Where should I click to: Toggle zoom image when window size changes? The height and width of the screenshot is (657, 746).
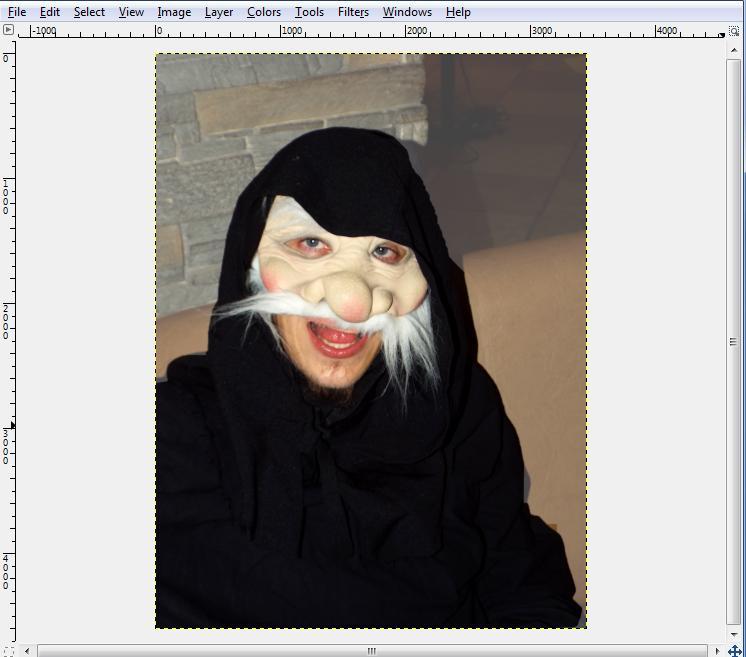[x=734, y=31]
